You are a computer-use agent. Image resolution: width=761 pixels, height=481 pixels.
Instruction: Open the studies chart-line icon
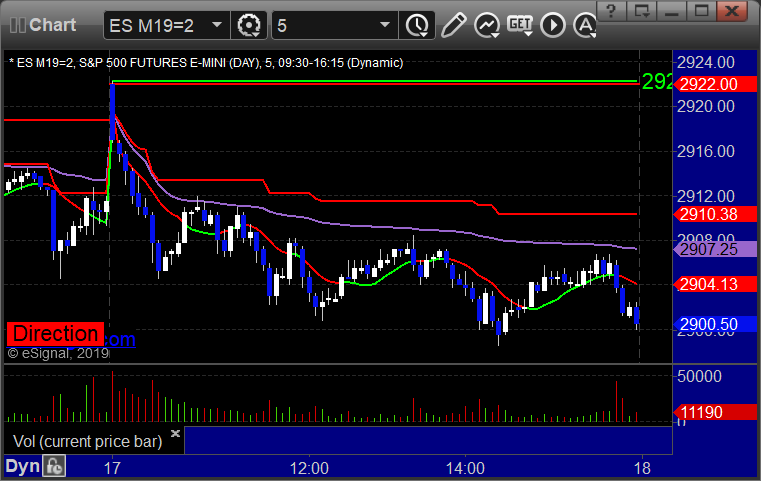point(487,25)
